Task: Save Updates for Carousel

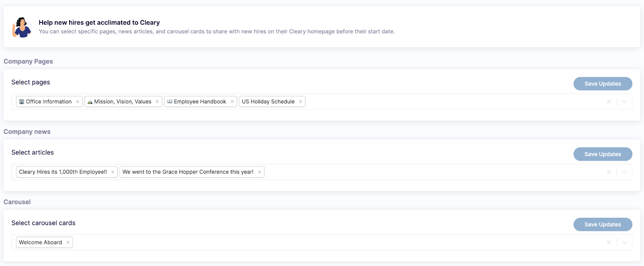Action: 603,224
